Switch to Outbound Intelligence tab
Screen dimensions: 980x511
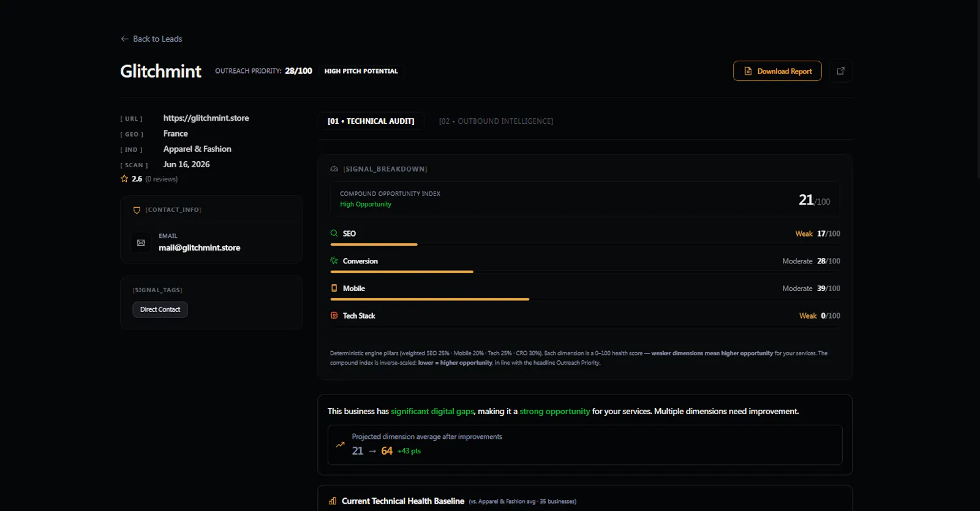(x=496, y=121)
